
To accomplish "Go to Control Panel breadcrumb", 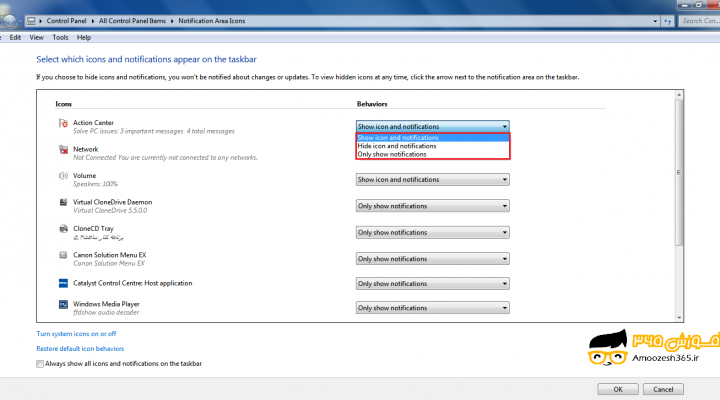I will [66, 21].
